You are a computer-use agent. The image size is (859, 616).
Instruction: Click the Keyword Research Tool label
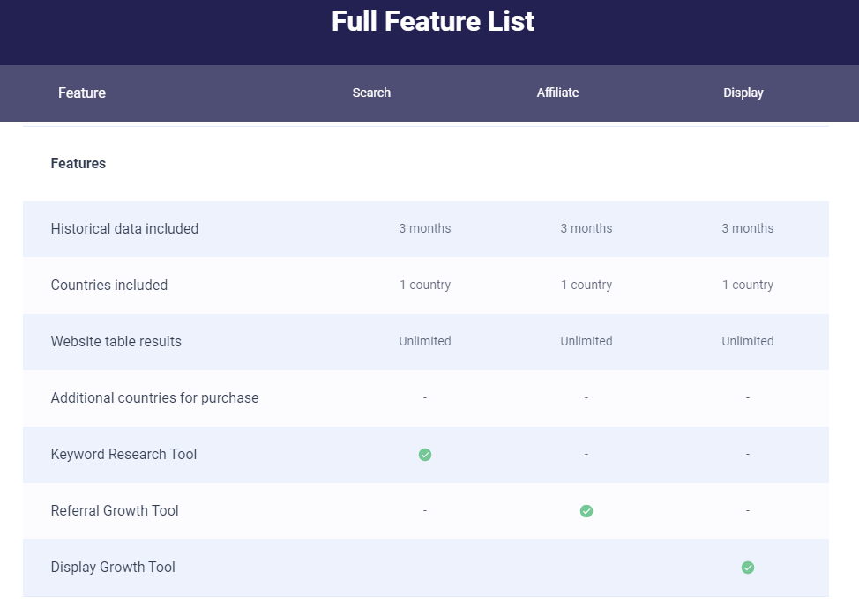pyautogui.click(x=123, y=455)
